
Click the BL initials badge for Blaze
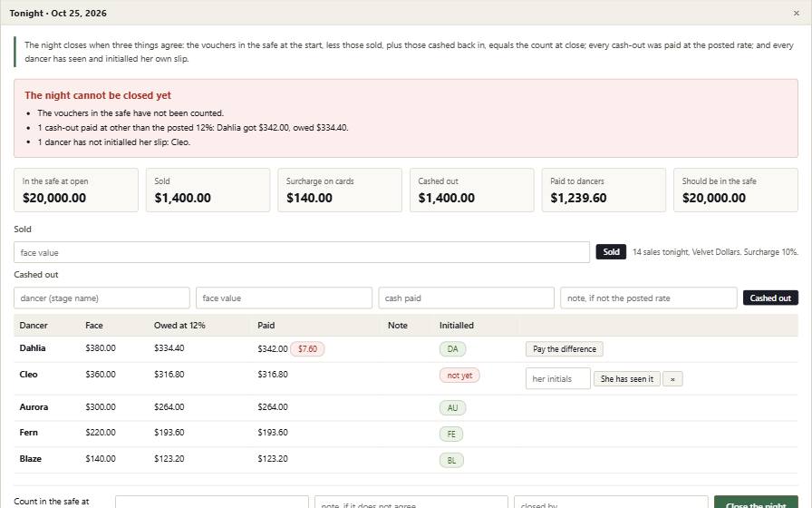click(451, 460)
